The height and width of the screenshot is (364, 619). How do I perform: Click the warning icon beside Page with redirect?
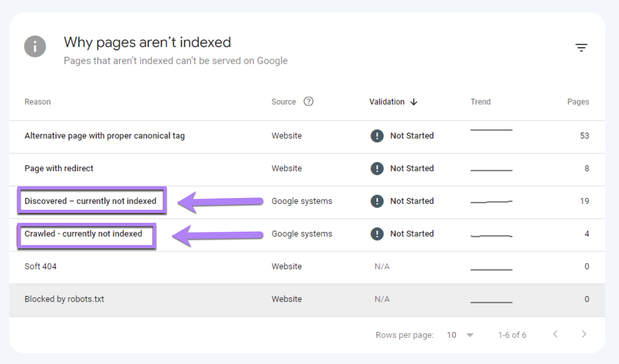pos(377,169)
